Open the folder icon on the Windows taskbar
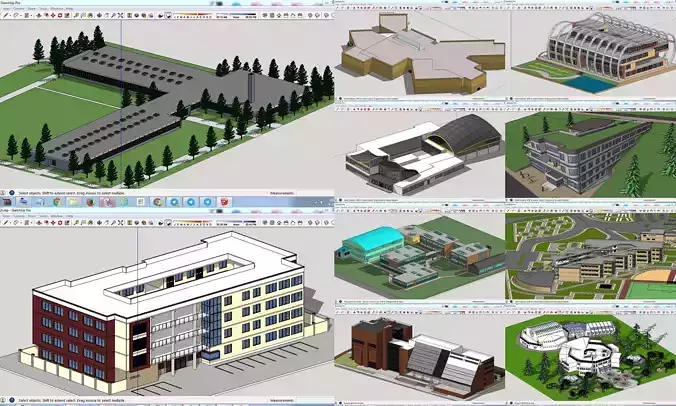Viewport: 676px width, 406px height. tap(73, 202)
